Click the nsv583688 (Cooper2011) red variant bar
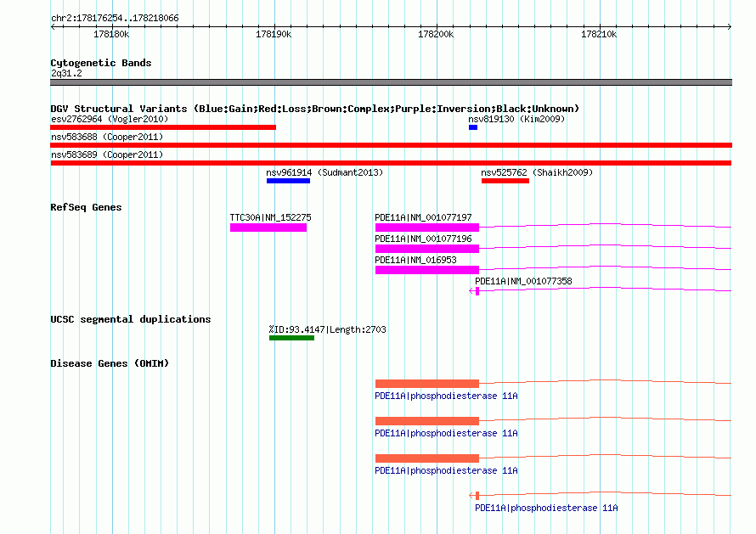Viewport: 756px width, 534px height. click(x=391, y=145)
